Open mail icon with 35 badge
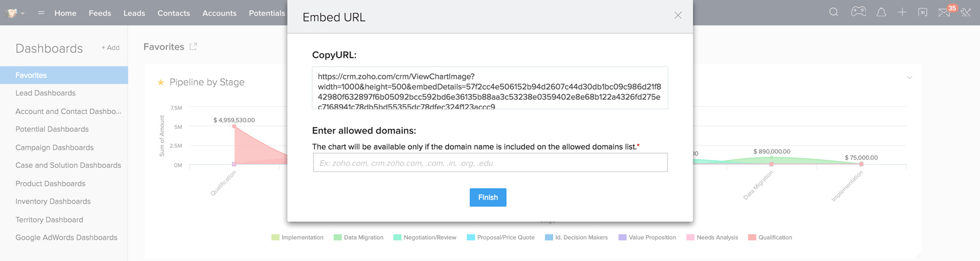Viewport: 980px width, 261px height. [x=945, y=12]
